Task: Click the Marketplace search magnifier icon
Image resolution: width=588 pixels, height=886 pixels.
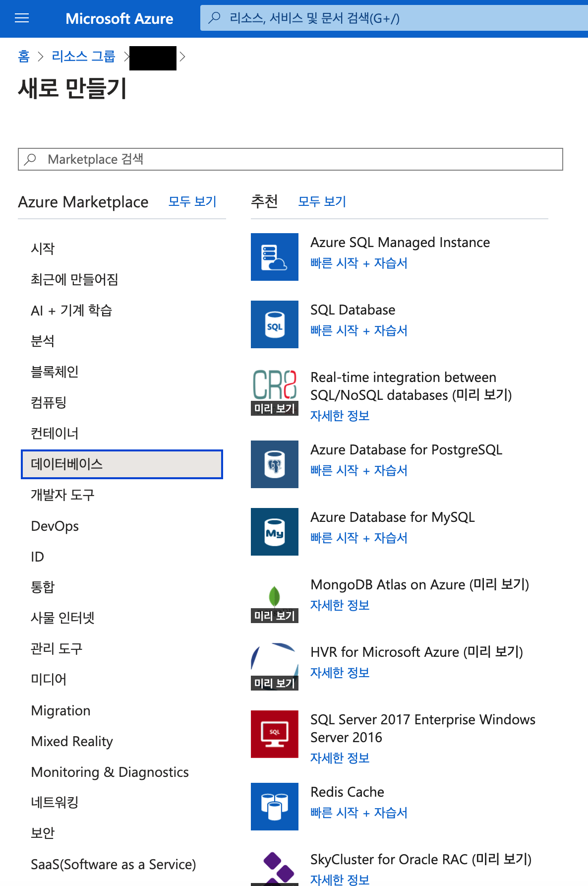Action: (x=30, y=159)
